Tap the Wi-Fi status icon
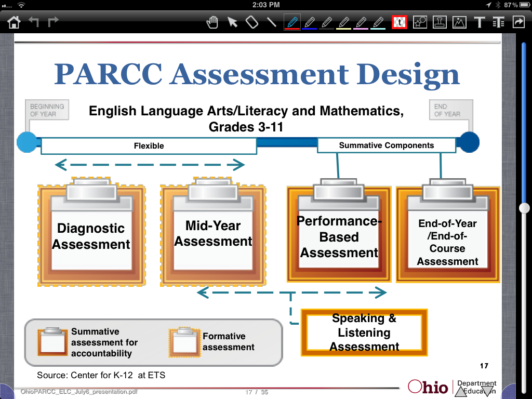This screenshot has height=399, width=532. (x=21, y=5)
